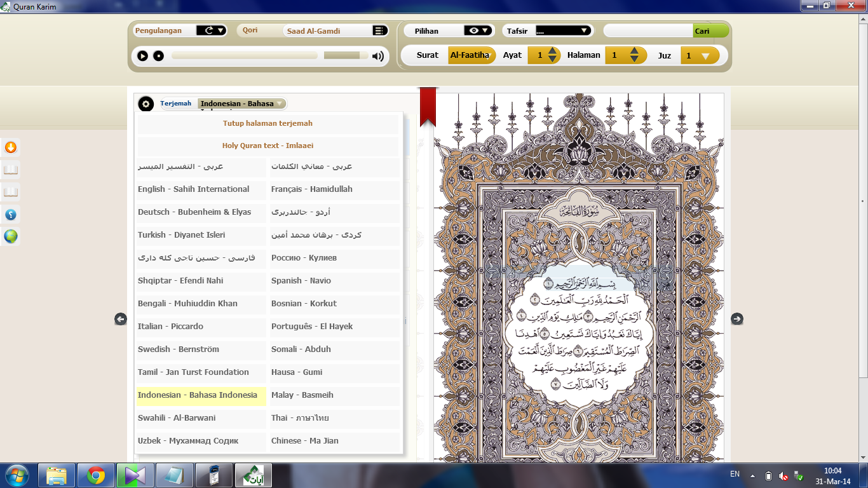Screen dimensions: 868x488
Task: Select Italian - Piccardo translation
Action: tap(201, 327)
